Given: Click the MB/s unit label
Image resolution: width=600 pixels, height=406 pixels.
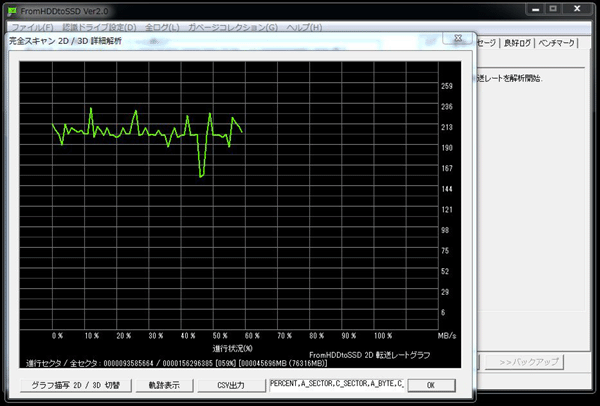Looking at the screenshot, I should (447, 336).
